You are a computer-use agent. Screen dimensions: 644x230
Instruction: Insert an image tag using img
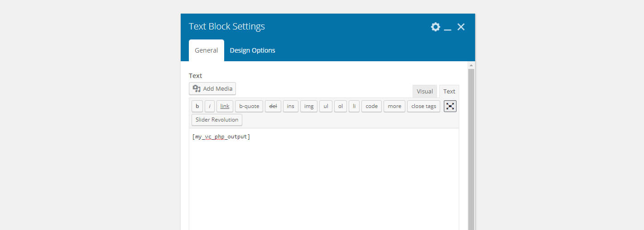coord(309,106)
